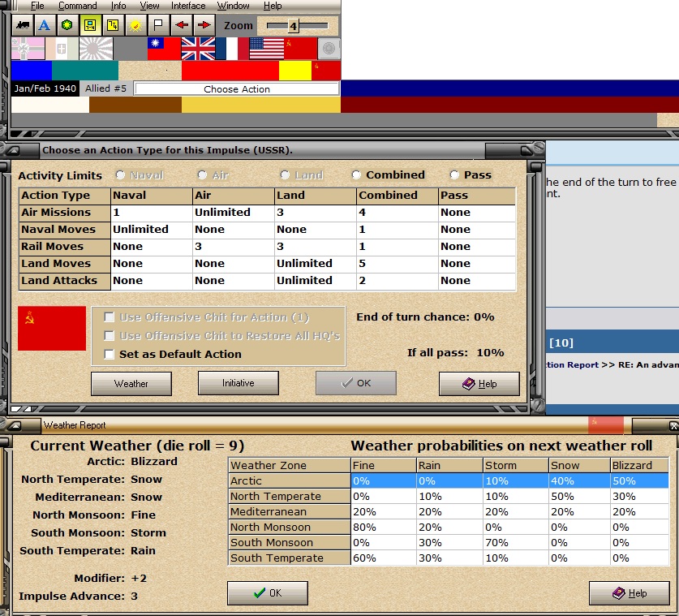Confirm with OK in the Weather Report

268,593
